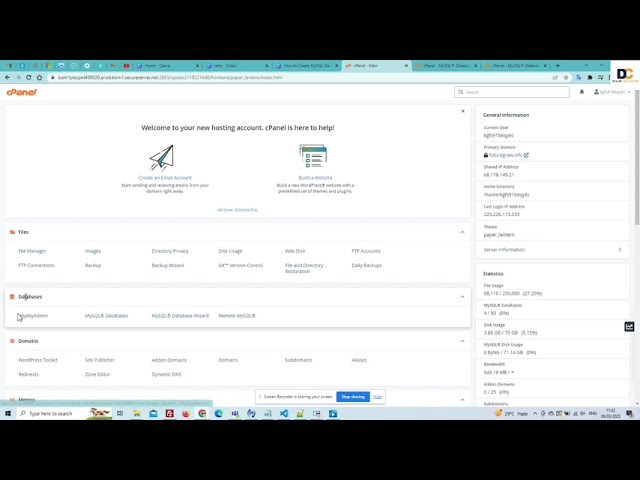Open the YouTube pinned tab
640x480 pixels.
(x=126, y=66)
